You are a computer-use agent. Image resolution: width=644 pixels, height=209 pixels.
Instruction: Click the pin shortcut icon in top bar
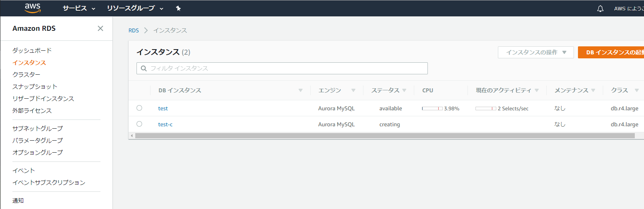[179, 8]
